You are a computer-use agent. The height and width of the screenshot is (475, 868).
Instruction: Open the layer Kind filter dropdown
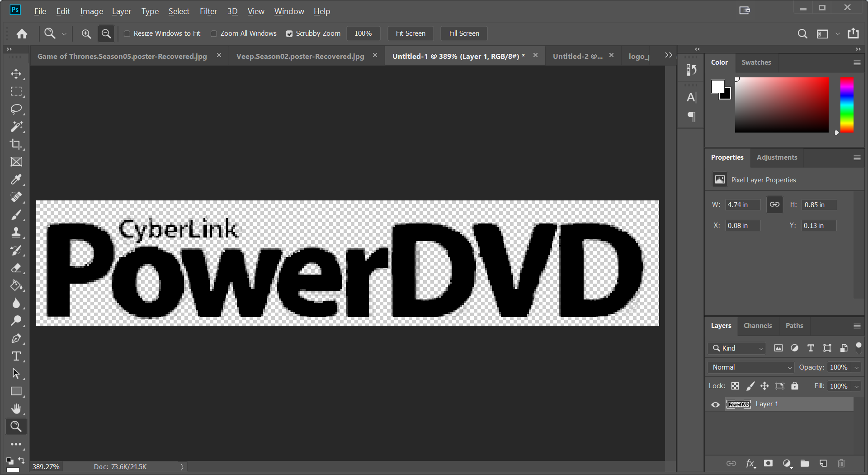[x=737, y=348]
